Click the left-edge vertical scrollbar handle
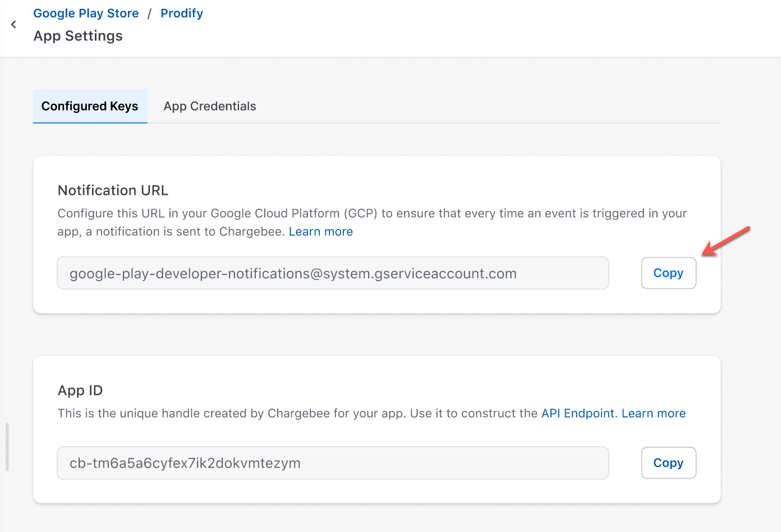 [7, 447]
